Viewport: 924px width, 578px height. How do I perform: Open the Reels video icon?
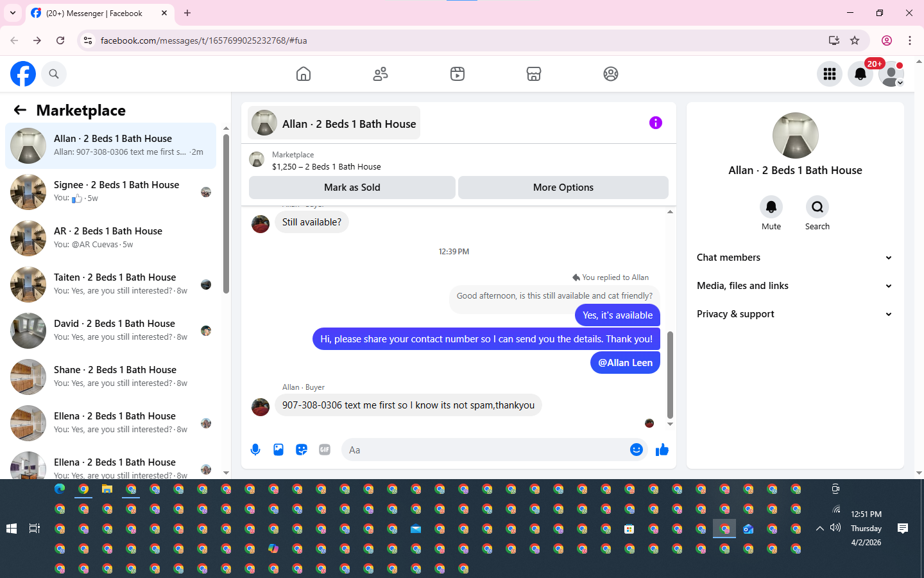(x=457, y=74)
